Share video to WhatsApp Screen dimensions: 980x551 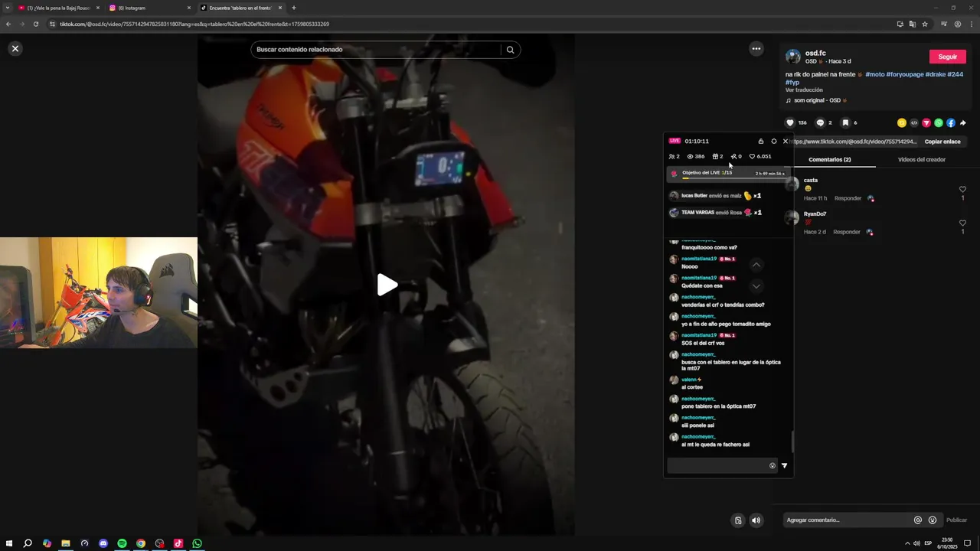939,122
